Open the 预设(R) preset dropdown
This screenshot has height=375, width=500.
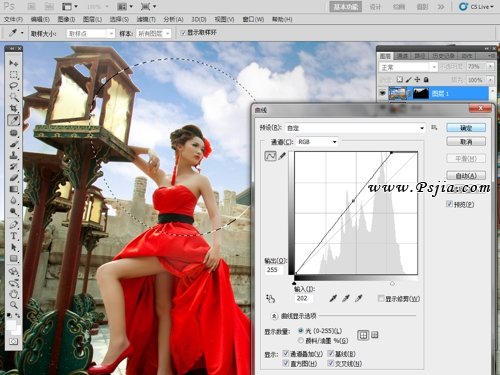355,128
